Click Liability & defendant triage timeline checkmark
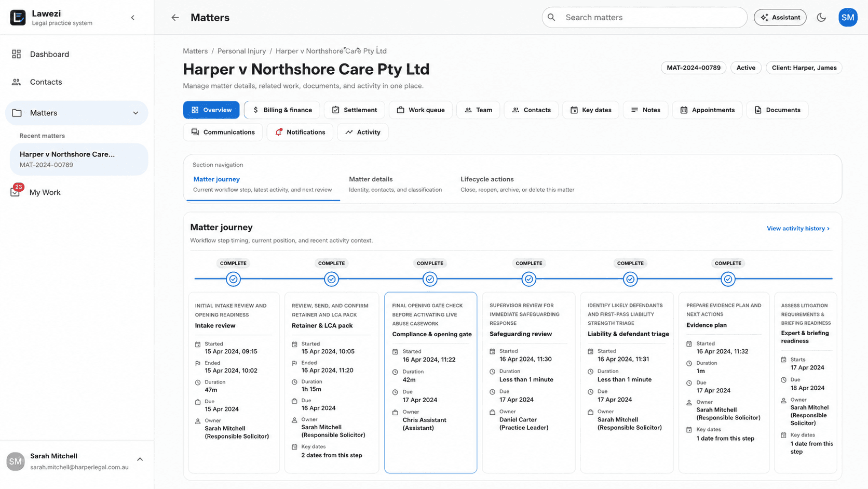The image size is (868, 489). point(630,279)
